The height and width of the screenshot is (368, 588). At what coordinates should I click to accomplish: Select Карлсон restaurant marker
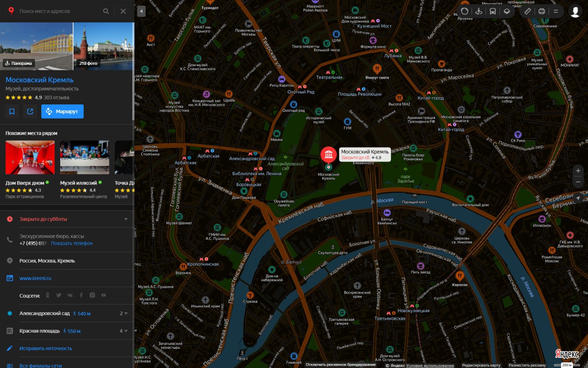(x=460, y=276)
